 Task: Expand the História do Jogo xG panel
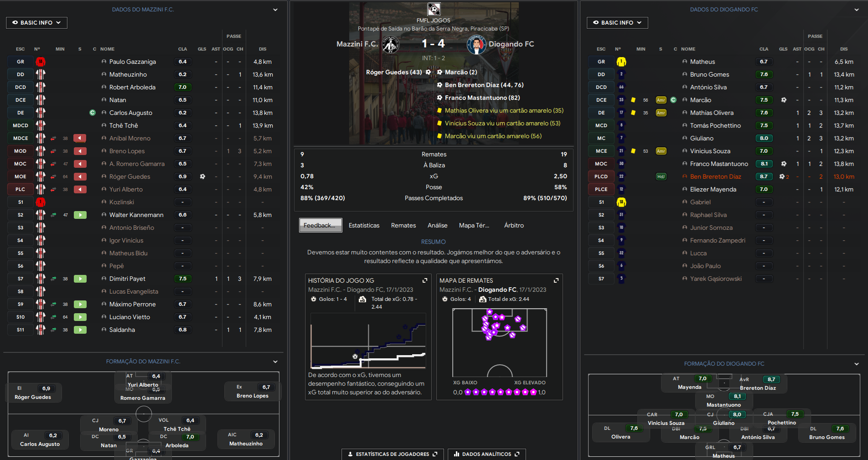425,280
